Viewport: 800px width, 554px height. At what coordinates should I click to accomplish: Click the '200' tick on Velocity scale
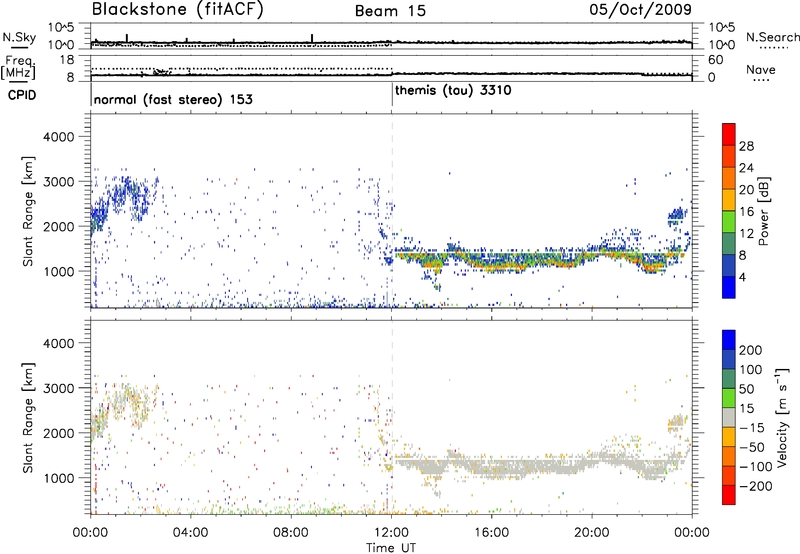(751, 350)
